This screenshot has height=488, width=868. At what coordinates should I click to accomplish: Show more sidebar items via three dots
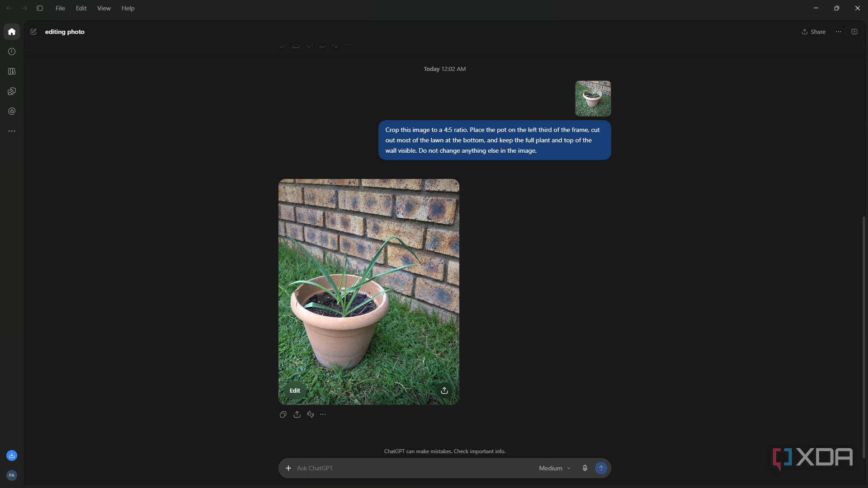(x=12, y=131)
